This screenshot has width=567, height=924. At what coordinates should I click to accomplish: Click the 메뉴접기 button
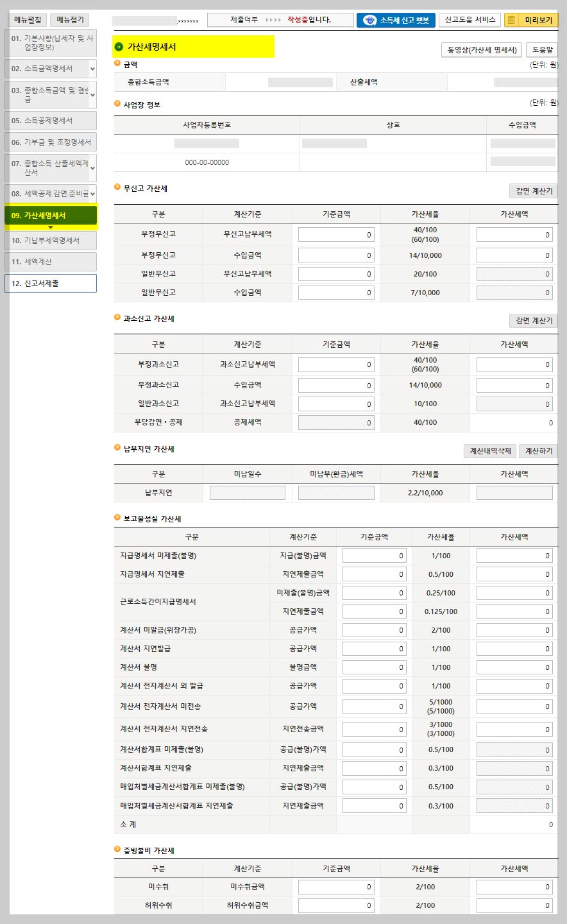(70, 20)
